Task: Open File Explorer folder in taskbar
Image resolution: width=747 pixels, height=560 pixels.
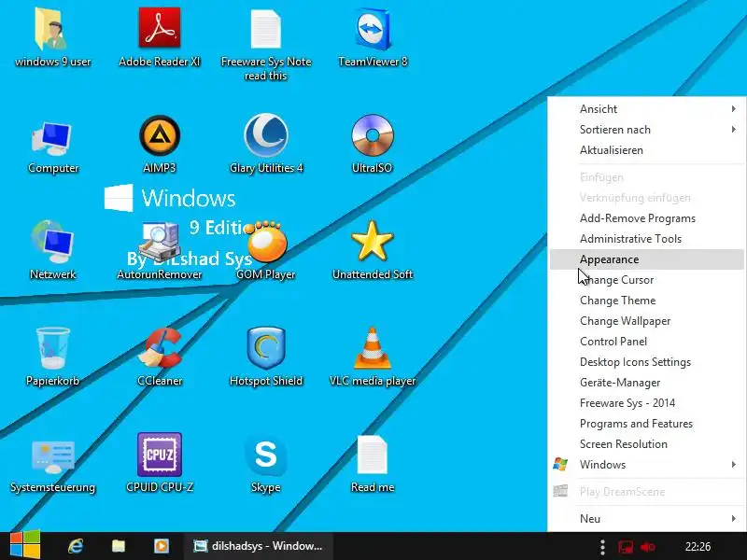Action: pos(119,546)
